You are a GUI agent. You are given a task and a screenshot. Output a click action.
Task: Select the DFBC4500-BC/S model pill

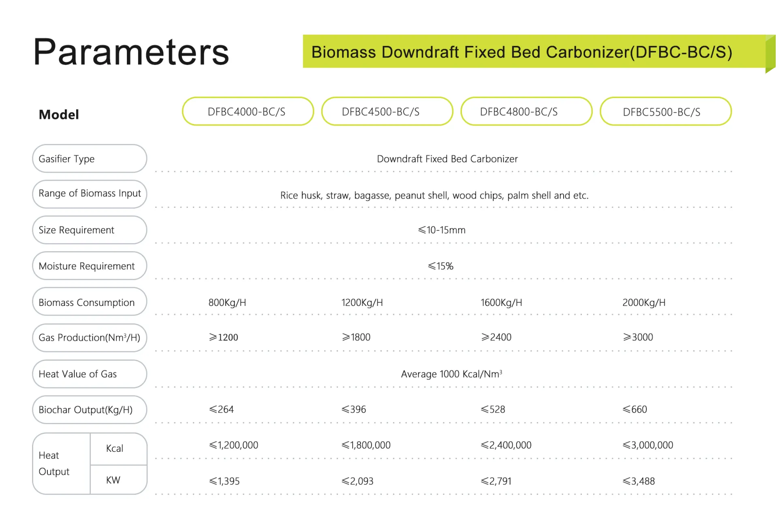click(387, 111)
